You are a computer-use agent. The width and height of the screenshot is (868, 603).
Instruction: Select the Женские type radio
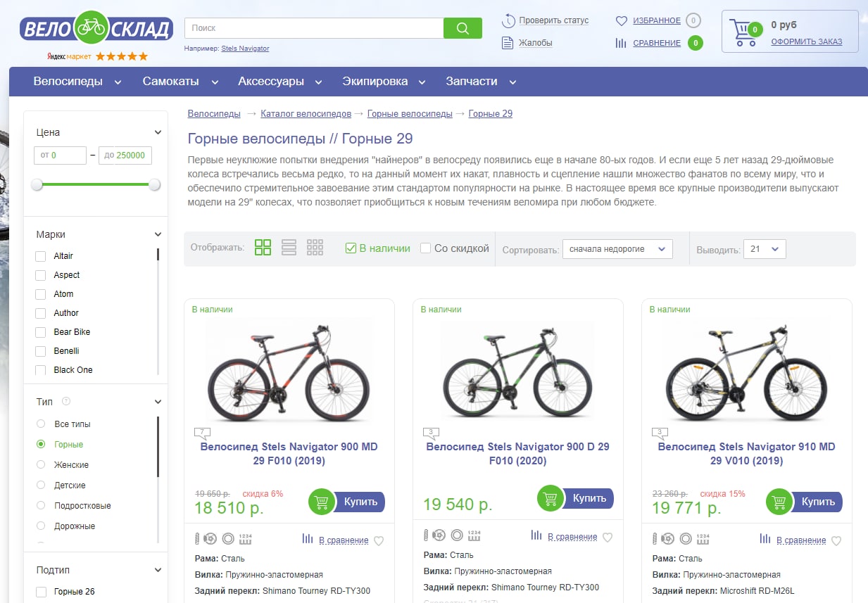41,464
